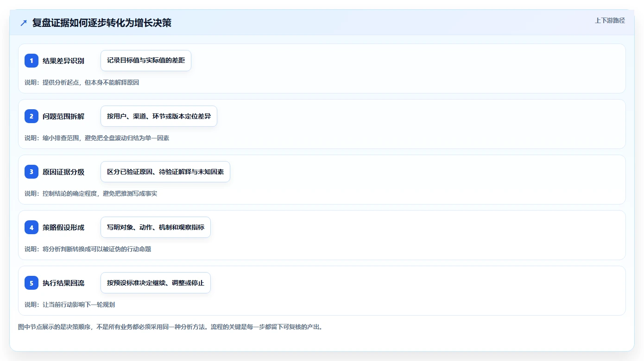Click the 上下游路径 label
Image resolution: width=644 pixels, height=361 pixels.
tap(610, 20)
